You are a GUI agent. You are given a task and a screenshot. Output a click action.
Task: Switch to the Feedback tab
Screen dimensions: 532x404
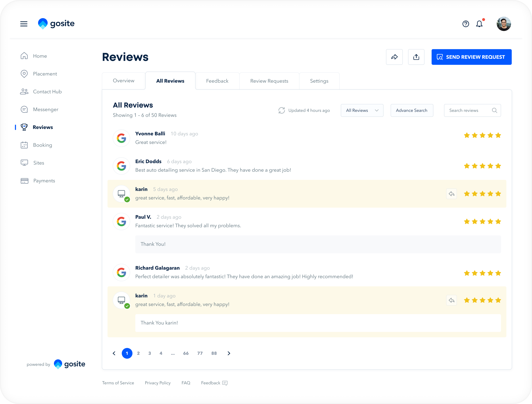coord(217,81)
